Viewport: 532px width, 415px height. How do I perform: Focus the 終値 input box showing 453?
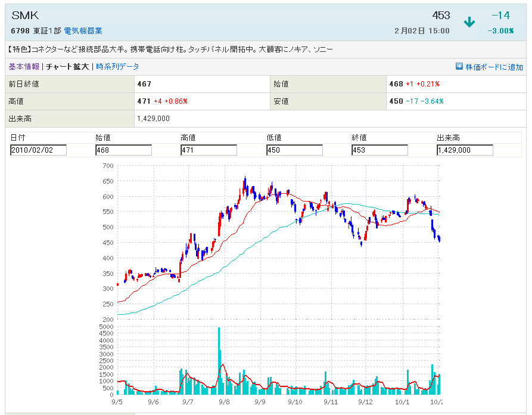click(379, 150)
